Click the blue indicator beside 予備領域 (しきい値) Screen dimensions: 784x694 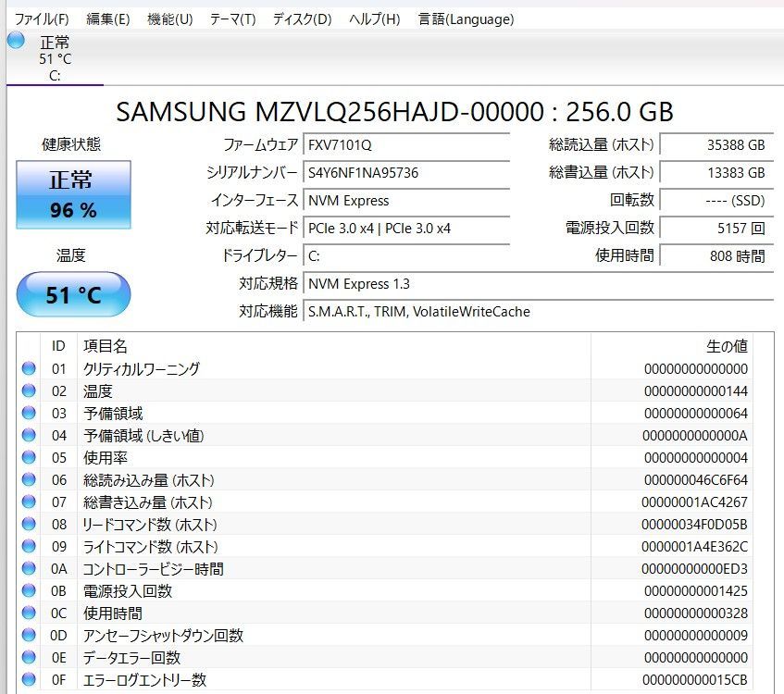click(x=29, y=435)
